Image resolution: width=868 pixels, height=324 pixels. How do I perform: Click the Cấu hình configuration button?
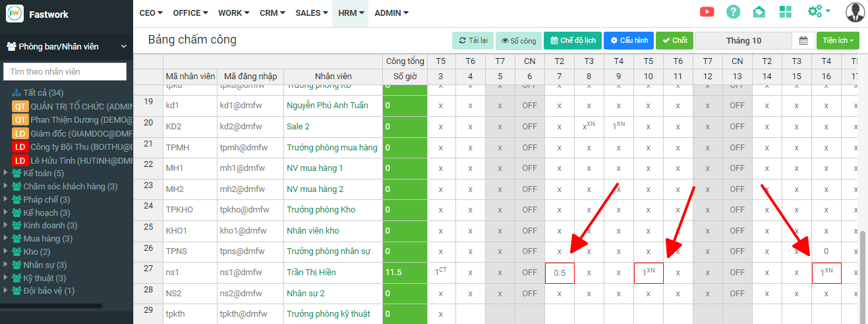[629, 41]
